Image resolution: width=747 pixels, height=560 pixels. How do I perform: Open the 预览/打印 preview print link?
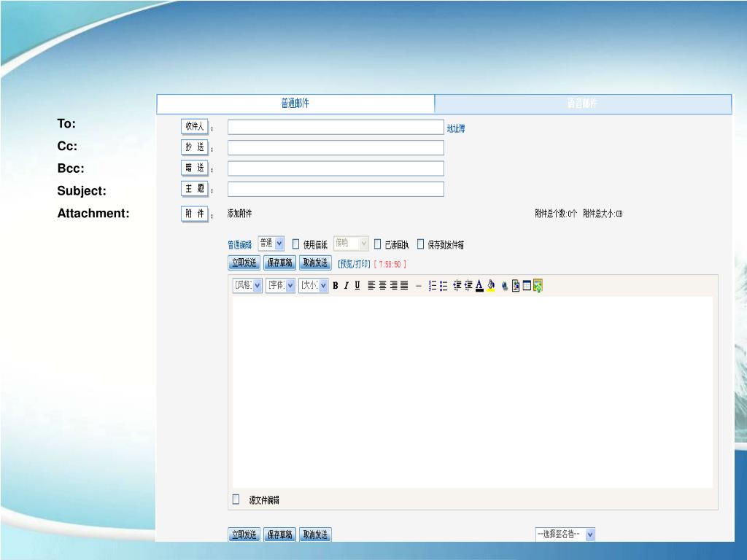[354, 264]
